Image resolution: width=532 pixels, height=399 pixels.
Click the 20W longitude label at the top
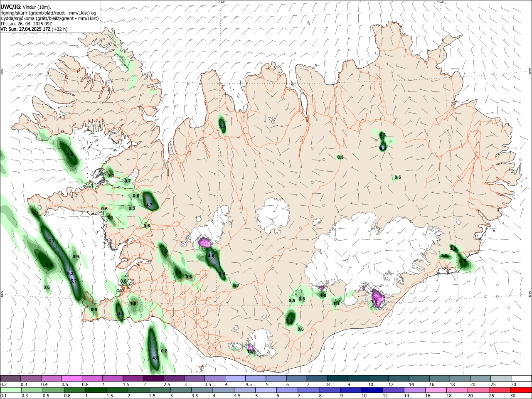pos(221,2)
